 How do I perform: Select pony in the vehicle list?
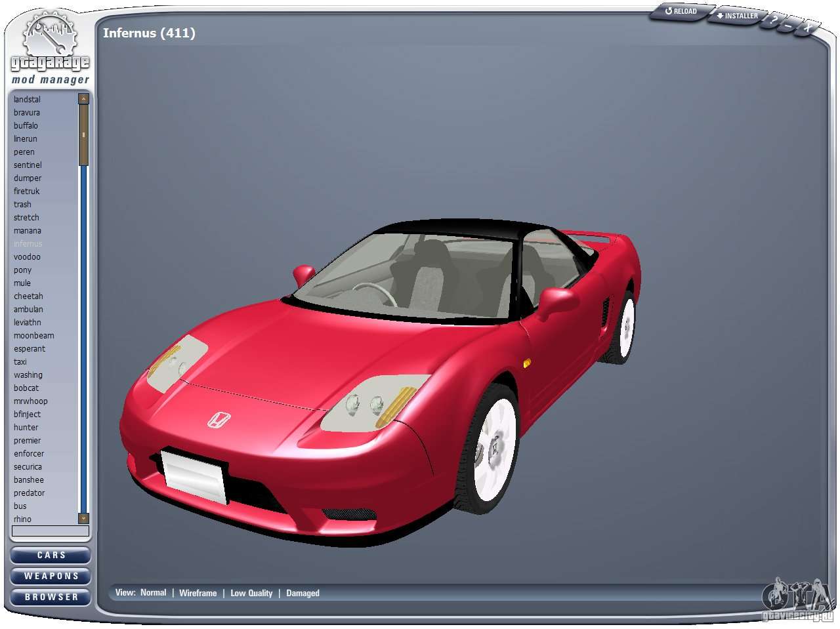pos(22,270)
